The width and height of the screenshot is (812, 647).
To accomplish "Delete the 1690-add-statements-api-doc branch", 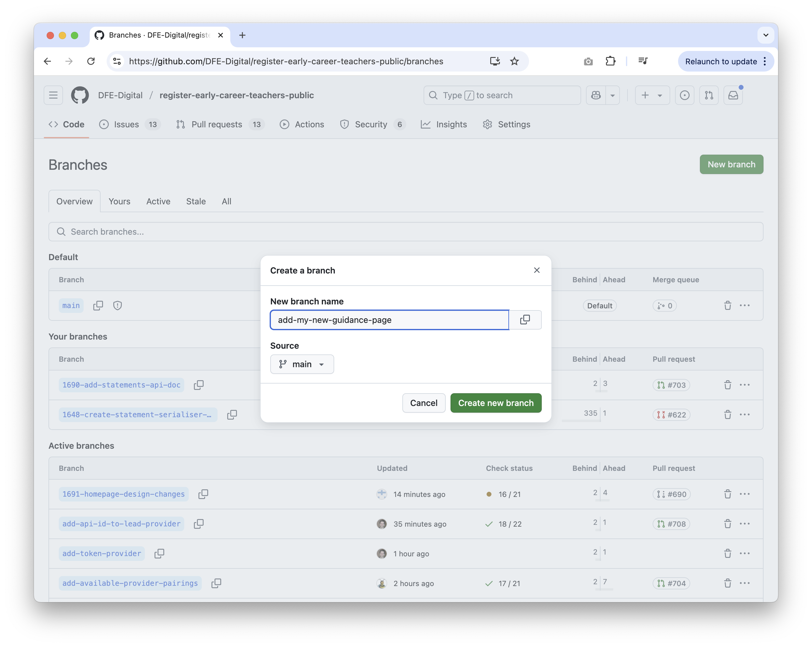I will pos(728,385).
